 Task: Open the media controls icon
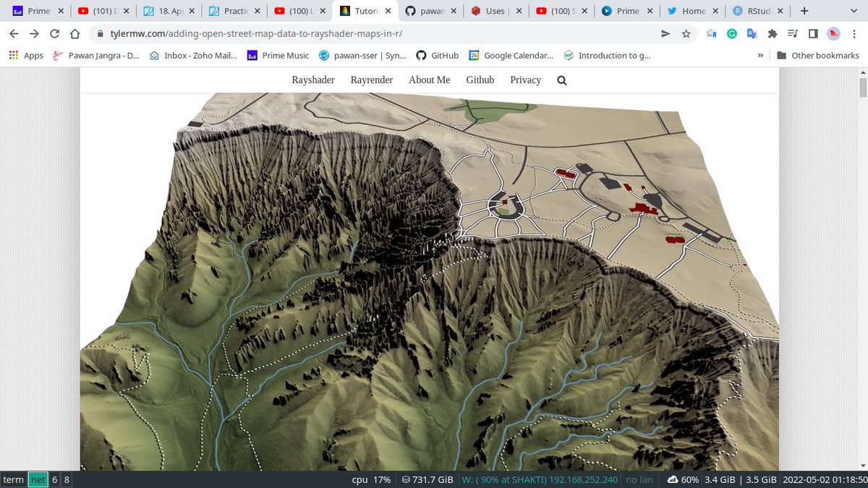pos(793,34)
